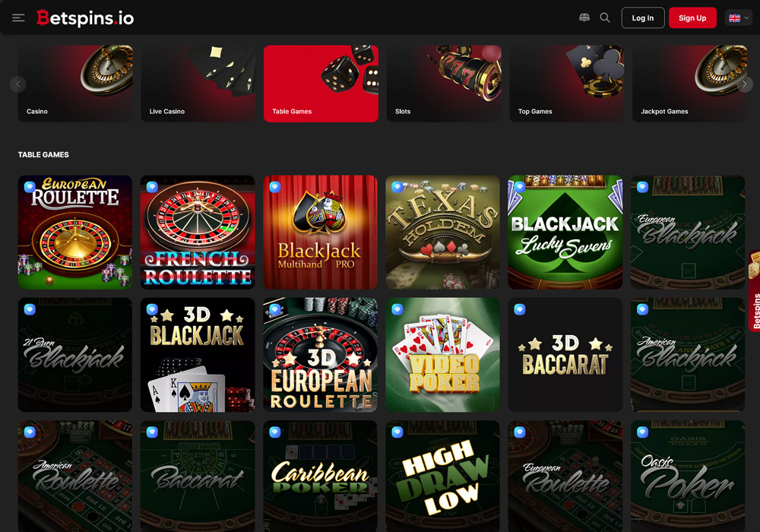
Task: Select the Slots category tile
Action: 444,84
